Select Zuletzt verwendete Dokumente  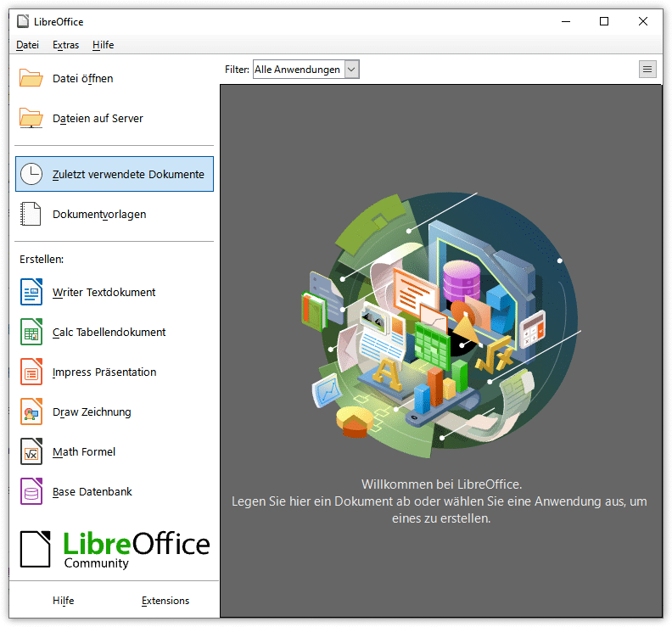115,174
